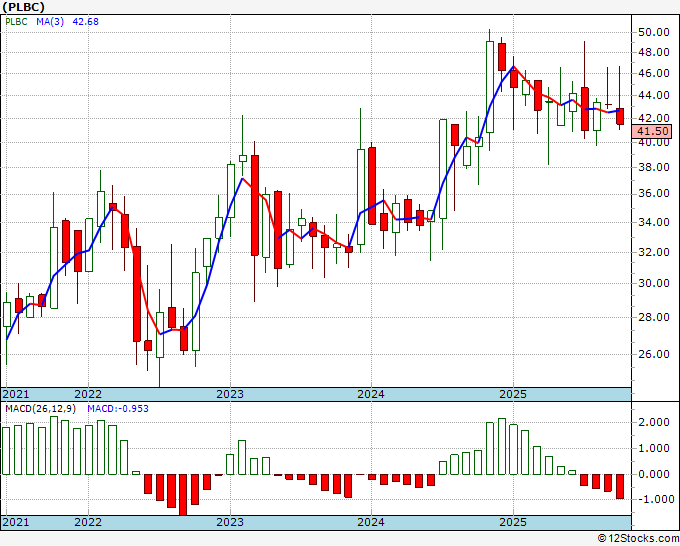Select the green PLBC legend label

(x=16, y=22)
